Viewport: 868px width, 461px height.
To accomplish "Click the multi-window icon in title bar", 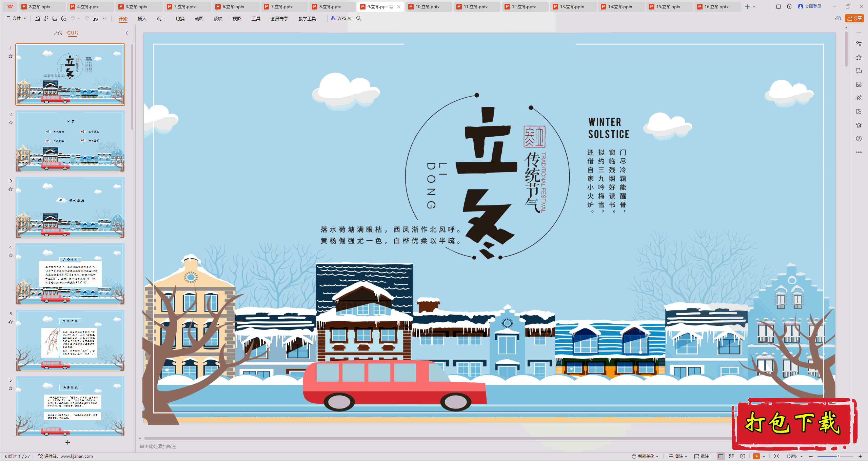I will 778,6.
